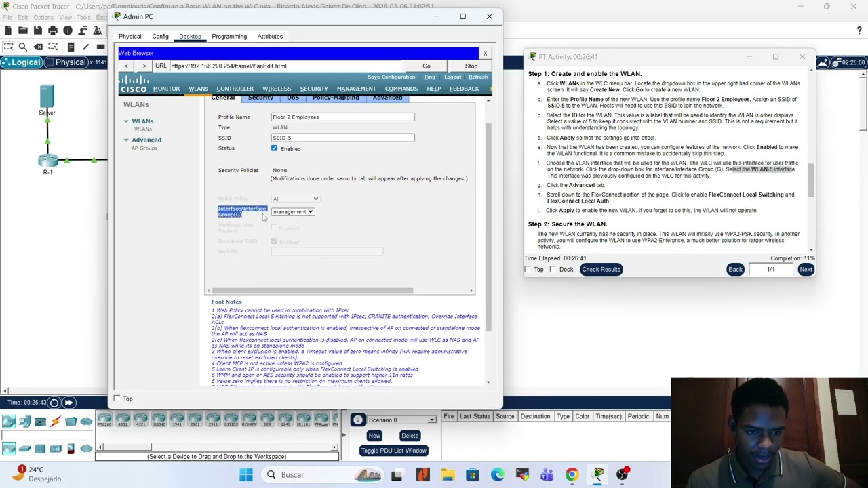Select the Network Devices category icon
Viewport: 868px width, 488px height.
8,422
